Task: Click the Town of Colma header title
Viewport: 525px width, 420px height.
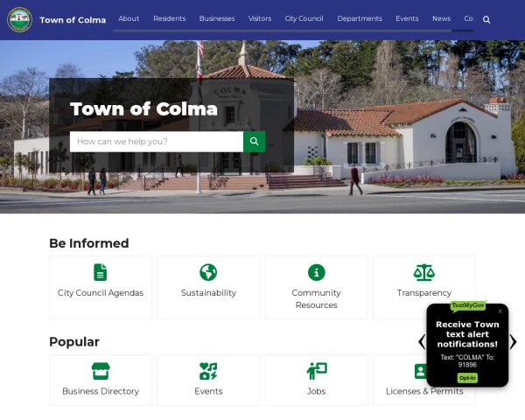Action: click(73, 20)
